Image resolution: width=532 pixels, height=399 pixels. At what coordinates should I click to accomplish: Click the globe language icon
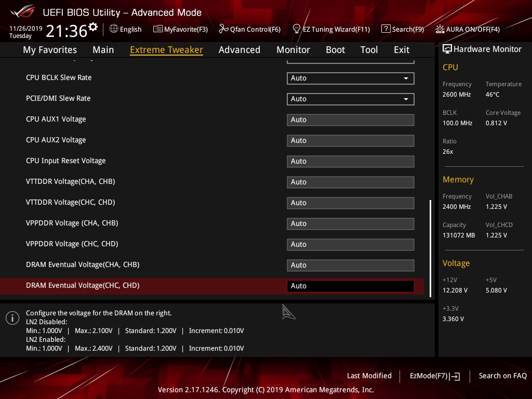(x=114, y=29)
